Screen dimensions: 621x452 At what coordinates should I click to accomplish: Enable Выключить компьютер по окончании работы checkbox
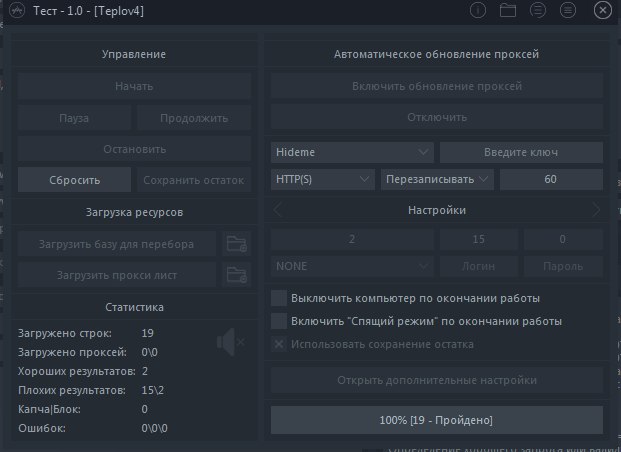279,298
